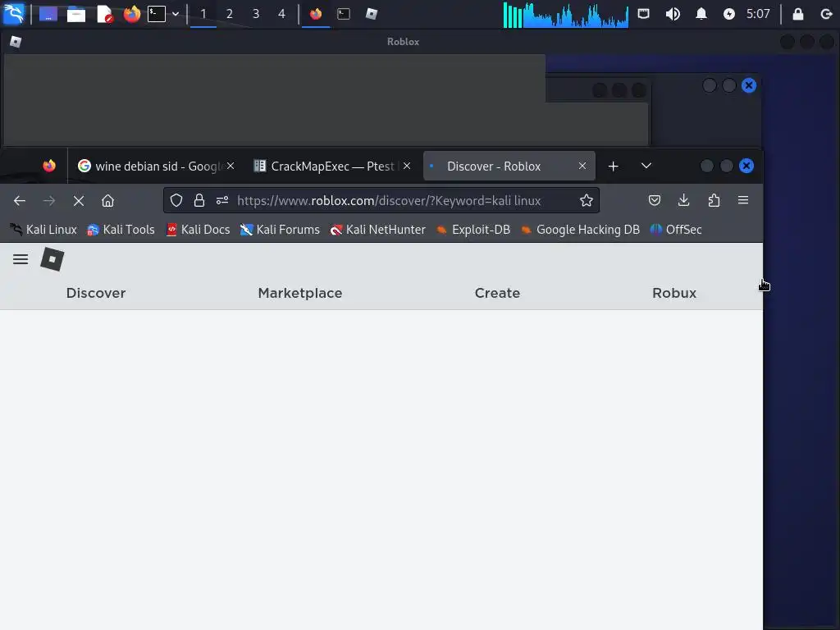Open the Kali Tools bookmark

coord(121,230)
